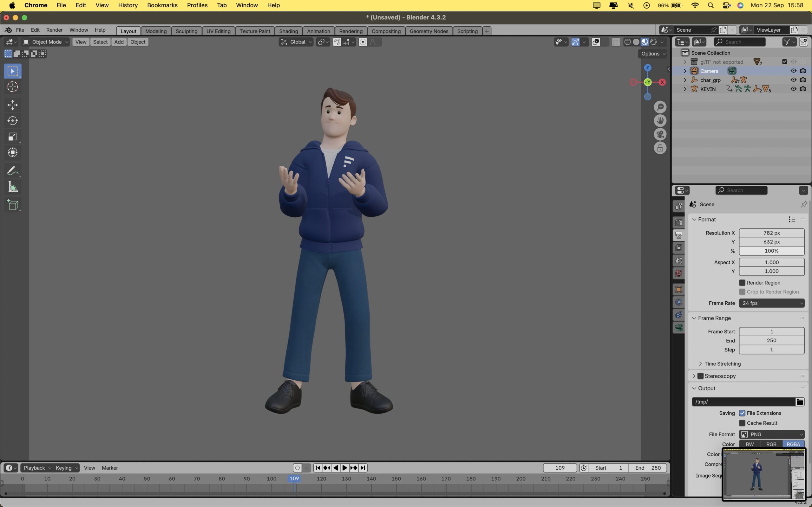Open the Render Properties tab in the properties editor
Viewport: 812px width, 507px height.
(x=678, y=222)
